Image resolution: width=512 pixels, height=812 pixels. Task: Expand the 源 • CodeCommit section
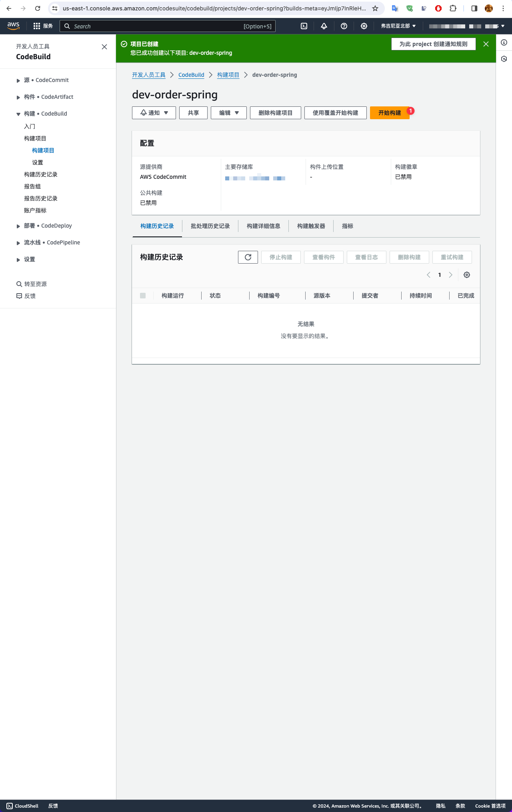(18, 81)
